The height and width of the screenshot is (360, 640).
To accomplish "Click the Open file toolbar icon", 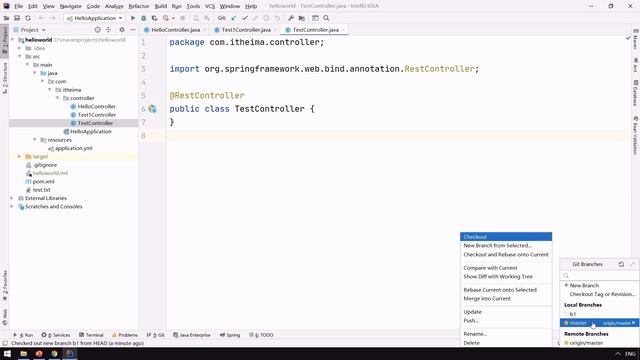I will point(6,18).
